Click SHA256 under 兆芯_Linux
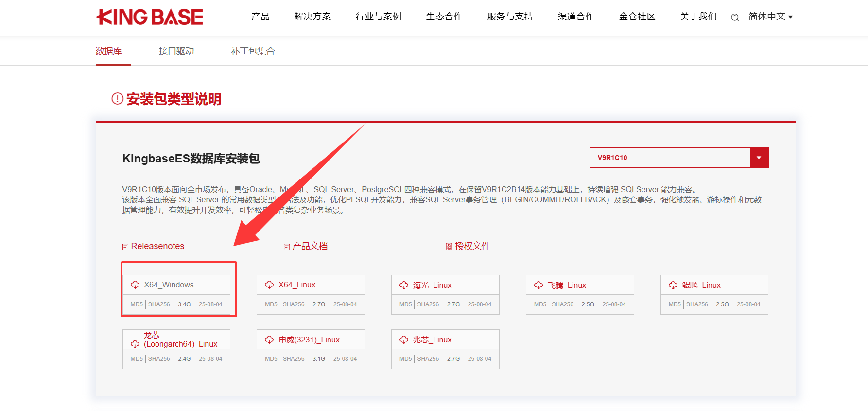The width and height of the screenshot is (868, 411). point(428,359)
